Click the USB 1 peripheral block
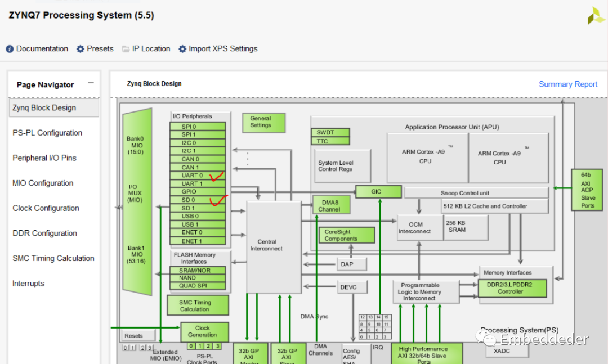 point(198,224)
